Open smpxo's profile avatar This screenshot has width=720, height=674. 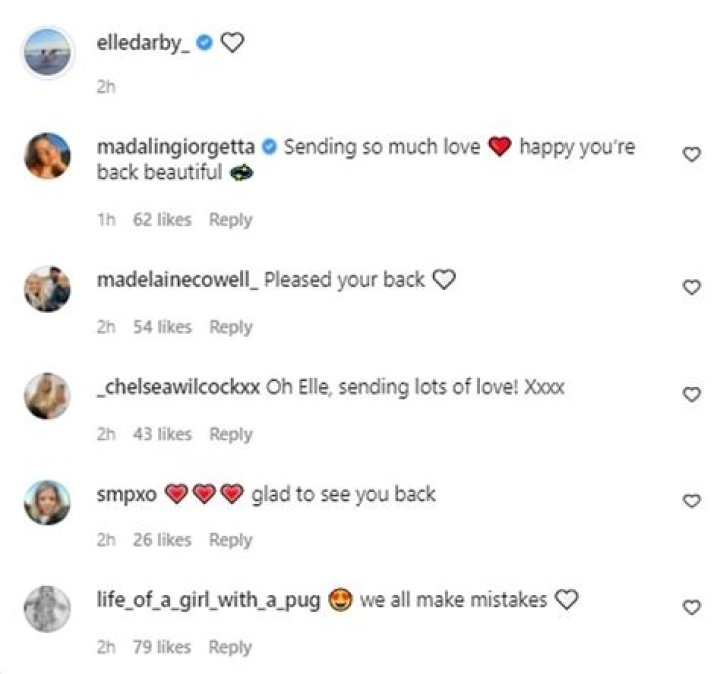47,502
